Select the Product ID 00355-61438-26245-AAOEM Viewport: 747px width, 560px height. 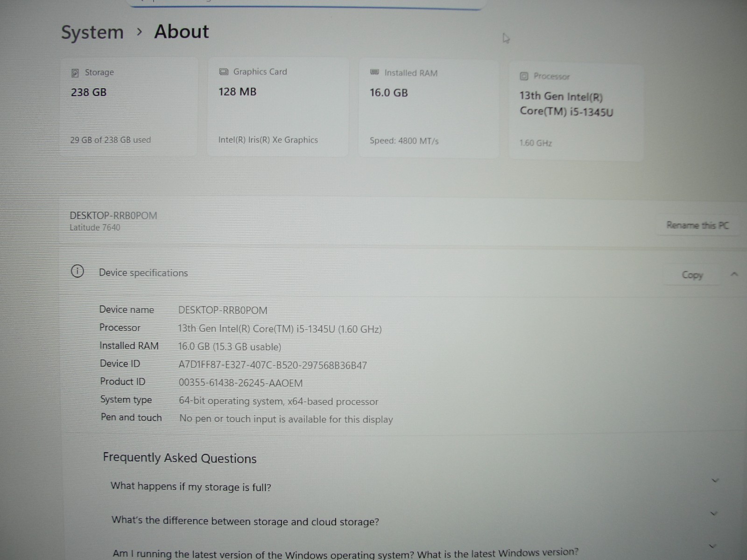240,383
